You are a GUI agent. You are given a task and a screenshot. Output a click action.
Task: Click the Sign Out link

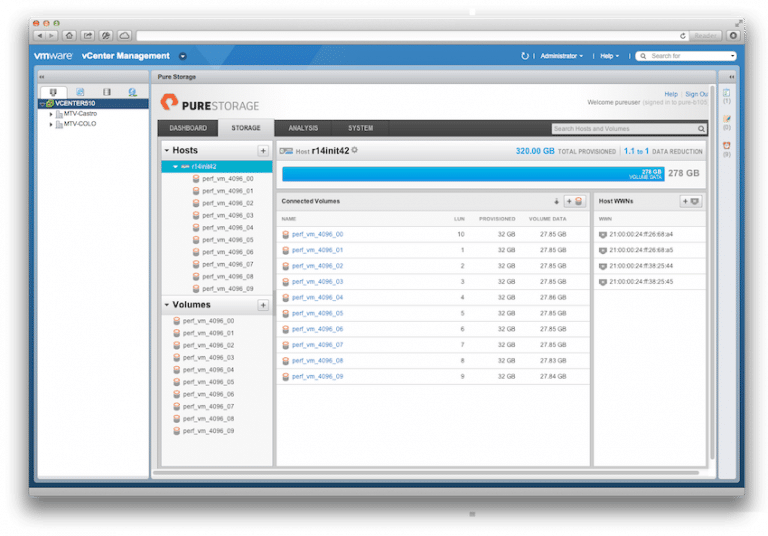click(696, 94)
